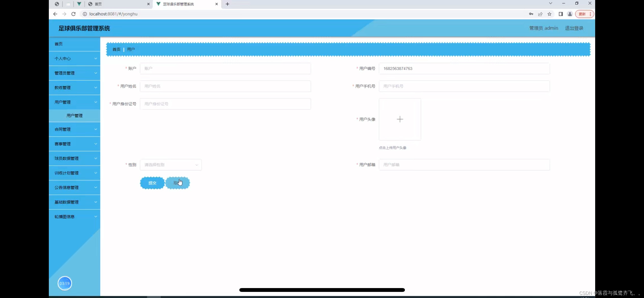Expand 基础数据管理 sidebar section
The image size is (644, 298).
pos(74,202)
